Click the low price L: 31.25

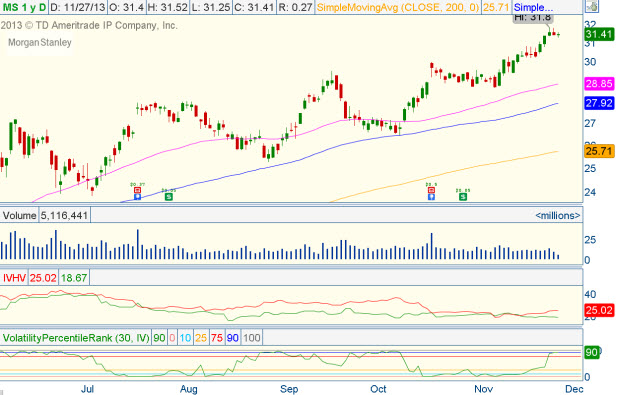coord(211,7)
